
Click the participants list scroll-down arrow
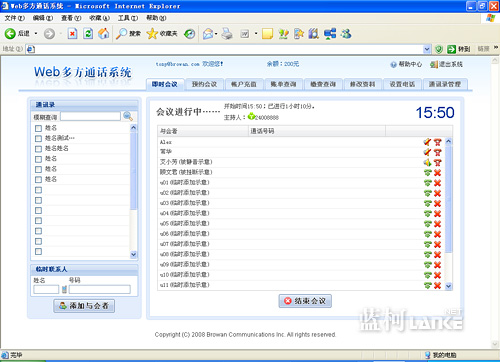click(449, 286)
